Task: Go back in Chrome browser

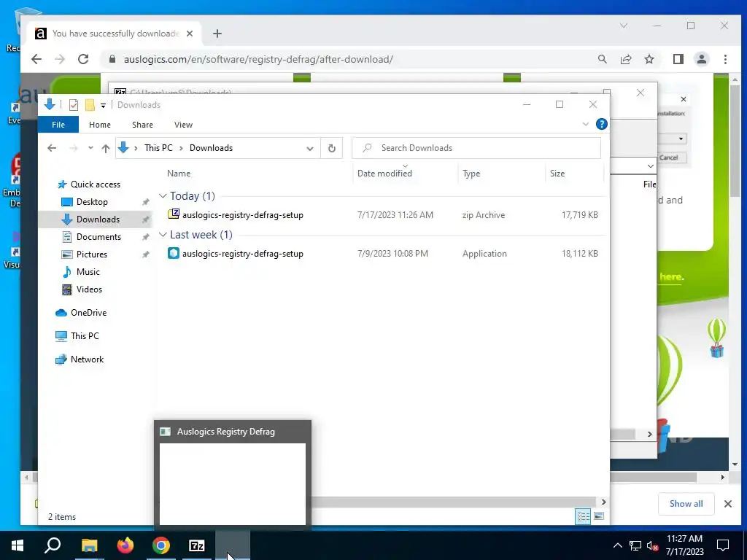Action: [x=36, y=59]
